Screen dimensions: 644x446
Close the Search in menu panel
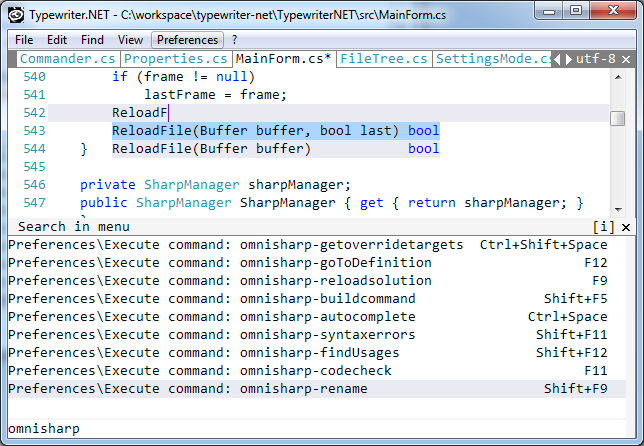pyautogui.click(x=626, y=227)
